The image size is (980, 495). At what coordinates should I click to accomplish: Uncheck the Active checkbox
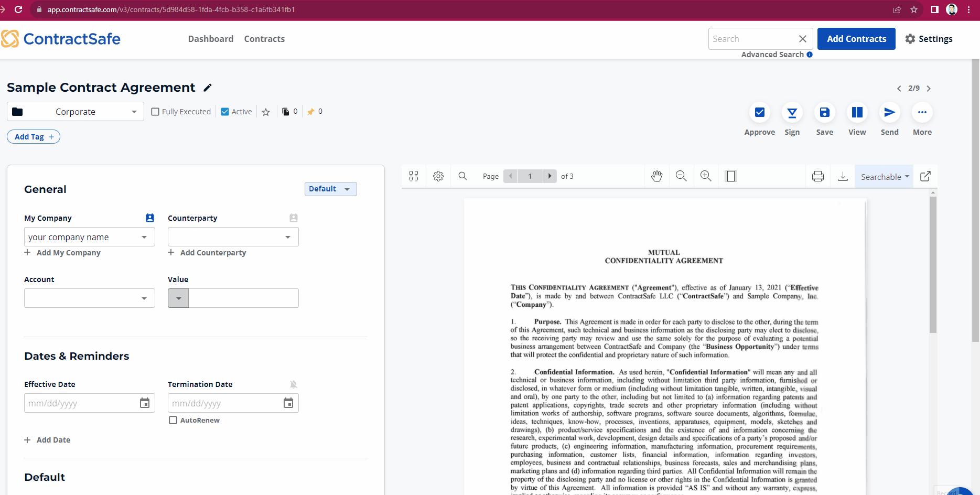225,112
